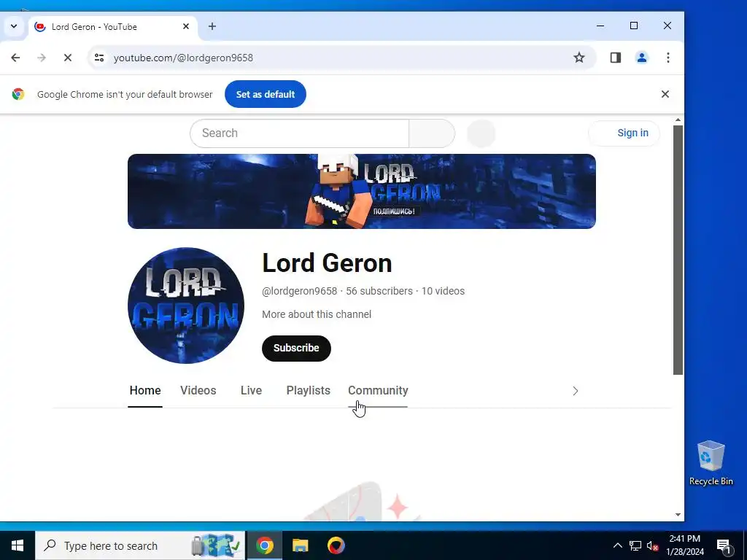Open the taskbar clock and date

coord(684,545)
